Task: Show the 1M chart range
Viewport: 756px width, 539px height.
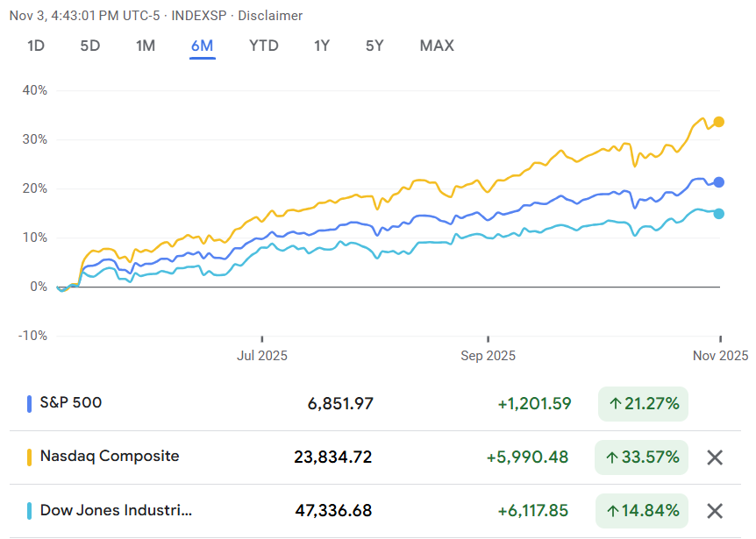Action: pyautogui.click(x=146, y=46)
